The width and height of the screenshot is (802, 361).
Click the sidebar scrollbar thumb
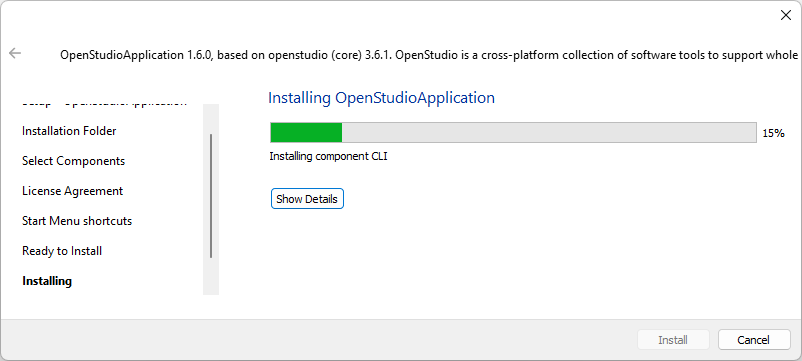coord(211,196)
